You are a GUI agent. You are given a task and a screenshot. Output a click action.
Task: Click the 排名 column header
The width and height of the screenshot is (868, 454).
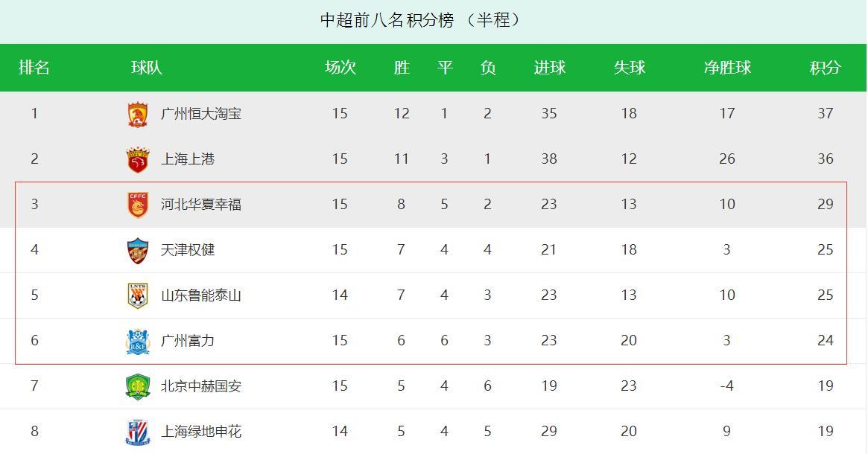pos(34,68)
